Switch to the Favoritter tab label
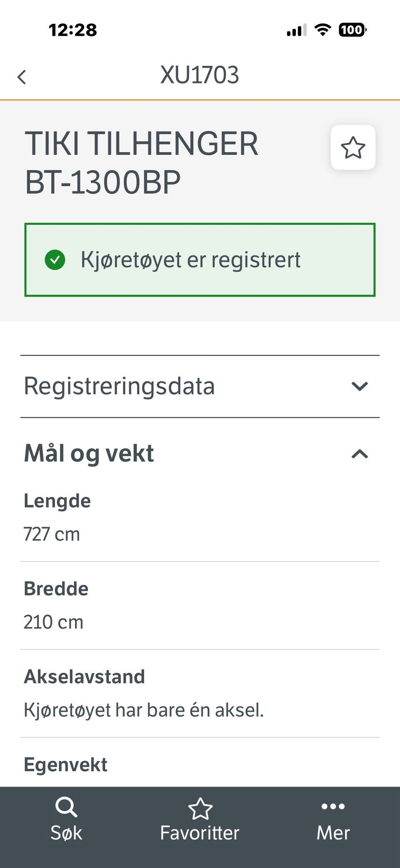The image size is (400, 868). (x=200, y=833)
